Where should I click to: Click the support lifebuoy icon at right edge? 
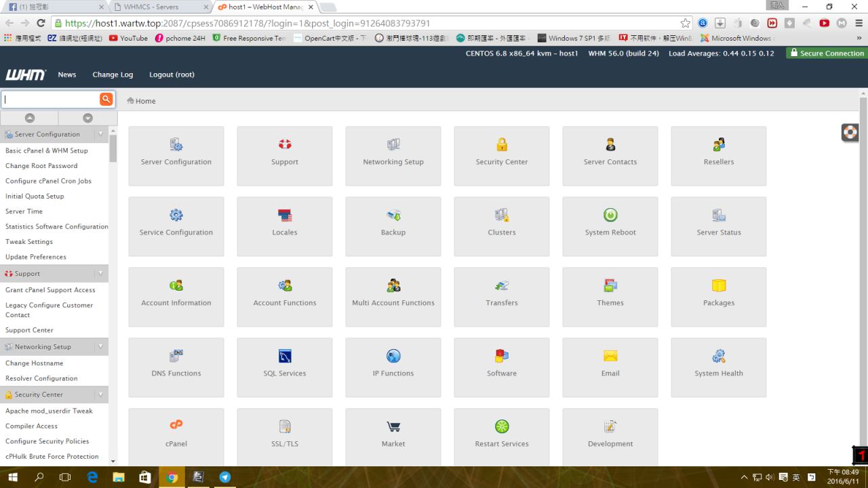click(x=850, y=132)
